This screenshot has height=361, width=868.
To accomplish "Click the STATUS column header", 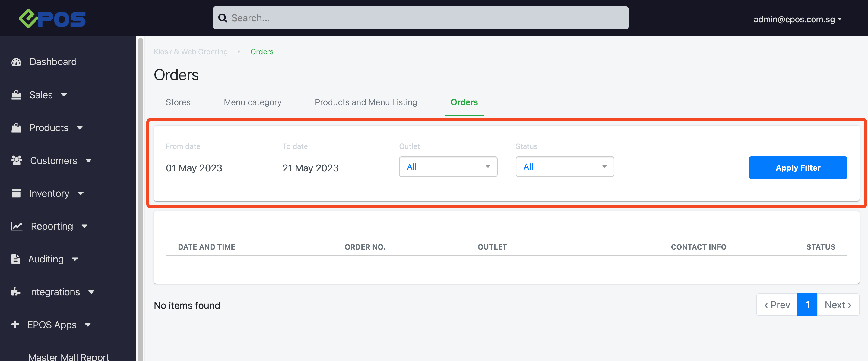I will pos(821,247).
